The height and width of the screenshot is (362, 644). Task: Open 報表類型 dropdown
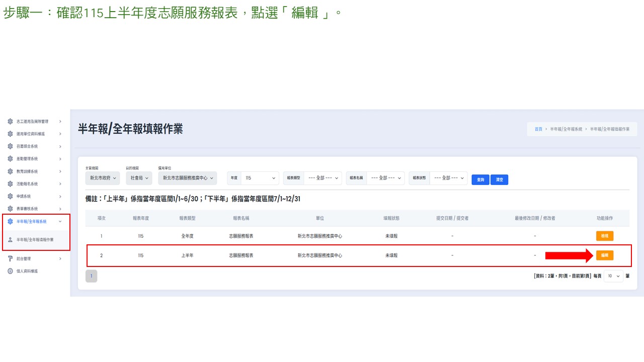click(323, 178)
